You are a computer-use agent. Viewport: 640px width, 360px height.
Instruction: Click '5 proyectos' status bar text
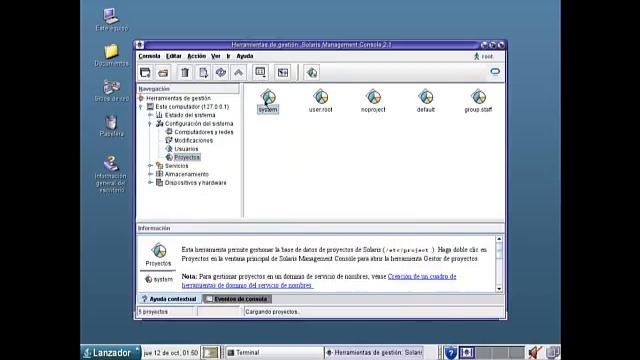[x=153, y=312]
